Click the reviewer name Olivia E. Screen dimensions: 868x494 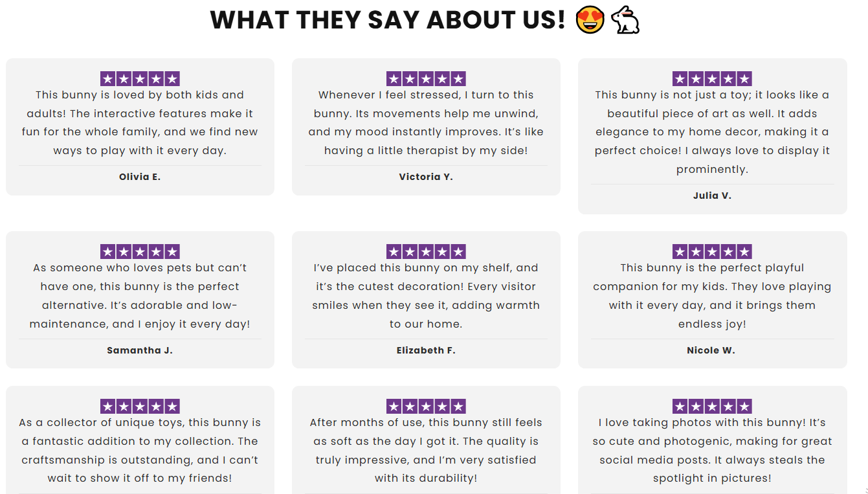pyautogui.click(x=140, y=177)
